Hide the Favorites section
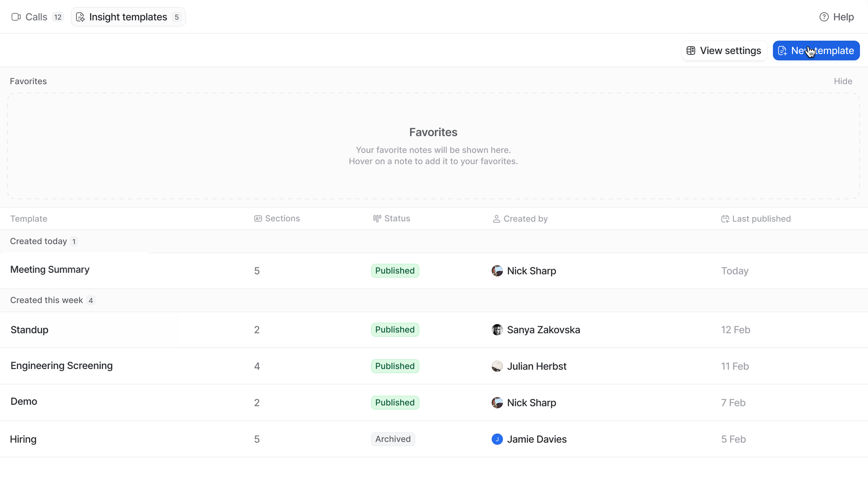This screenshot has height=490, width=868. click(843, 81)
